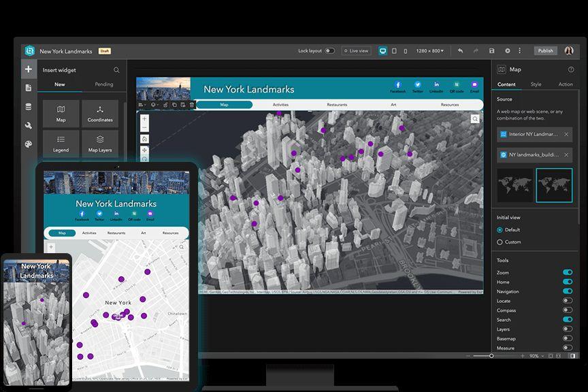The height and width of the screenshot is (392, 588).
Task: Remove the Interior NY Landmarks source
Action: point(566,135)
